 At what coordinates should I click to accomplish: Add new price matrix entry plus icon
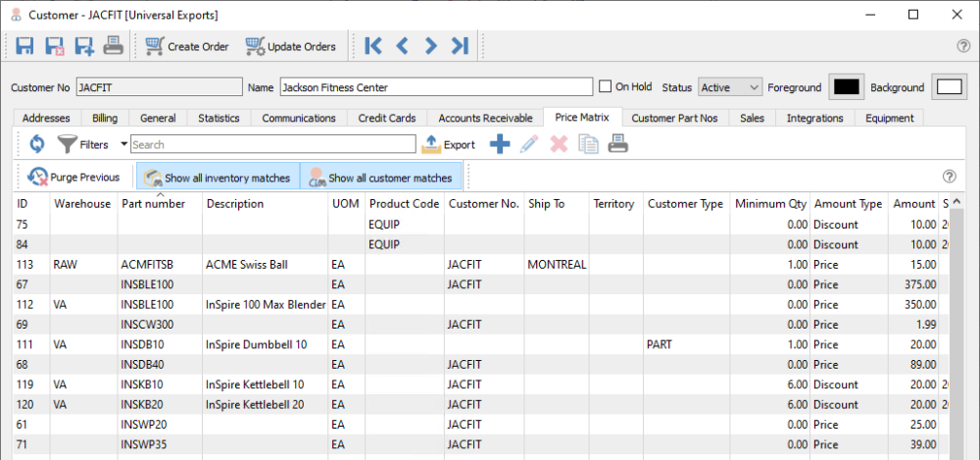[500, 144]
